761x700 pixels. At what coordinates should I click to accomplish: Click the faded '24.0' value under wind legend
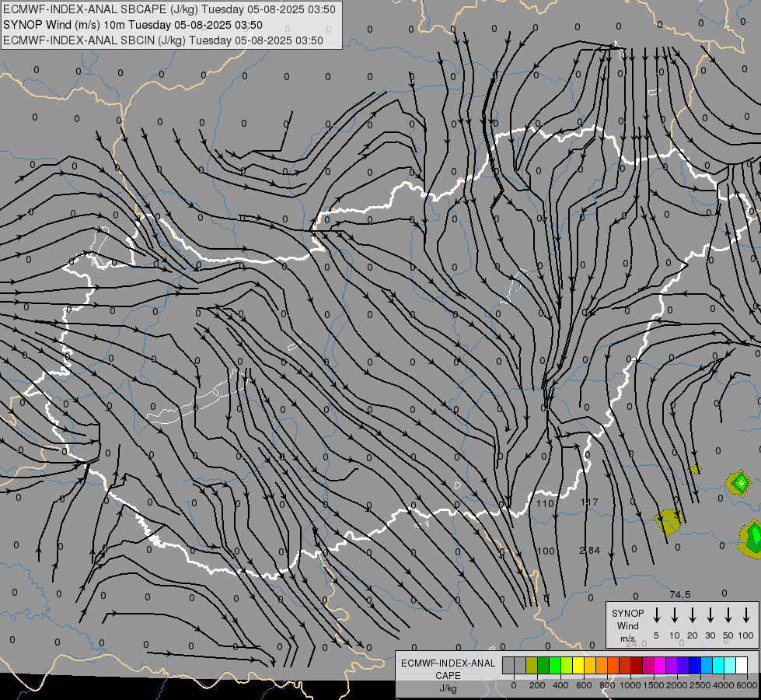(x=637, y=643)
